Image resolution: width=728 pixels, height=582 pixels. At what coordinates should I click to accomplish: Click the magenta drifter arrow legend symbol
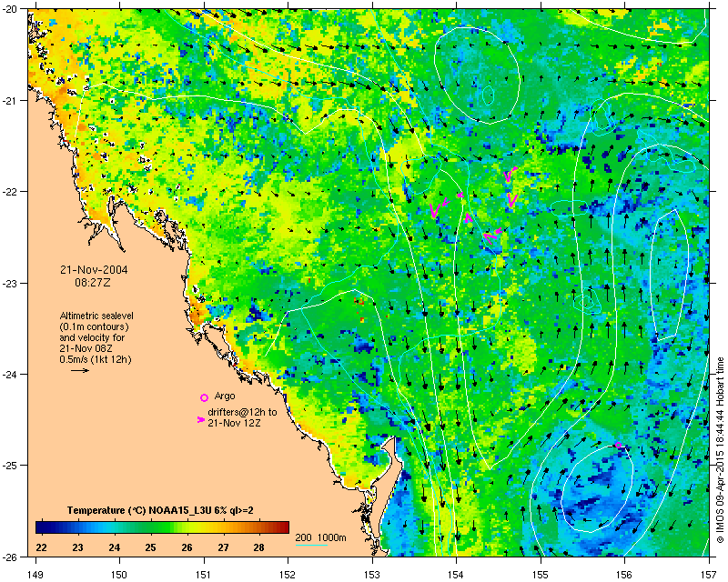(200, 419)
